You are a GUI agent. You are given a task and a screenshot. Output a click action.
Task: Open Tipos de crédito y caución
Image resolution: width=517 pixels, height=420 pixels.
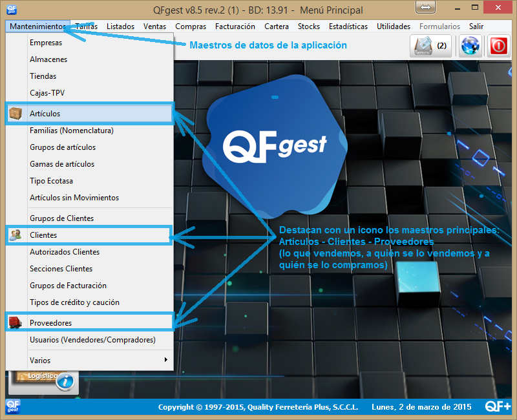click(89, 302)
